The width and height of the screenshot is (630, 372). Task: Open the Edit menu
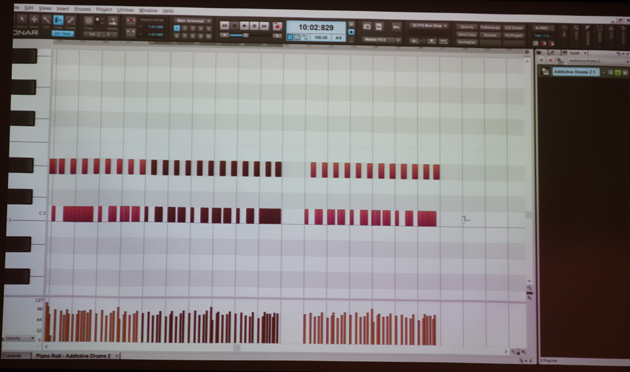click(x=29, y=8)
